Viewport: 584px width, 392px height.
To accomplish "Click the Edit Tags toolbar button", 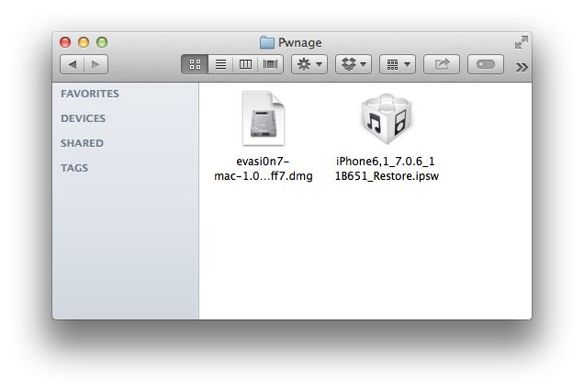I will (486, 64).
